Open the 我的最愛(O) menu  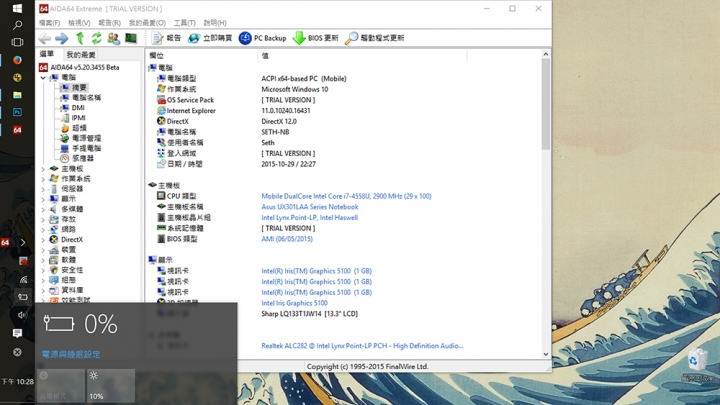click(147, 22)
